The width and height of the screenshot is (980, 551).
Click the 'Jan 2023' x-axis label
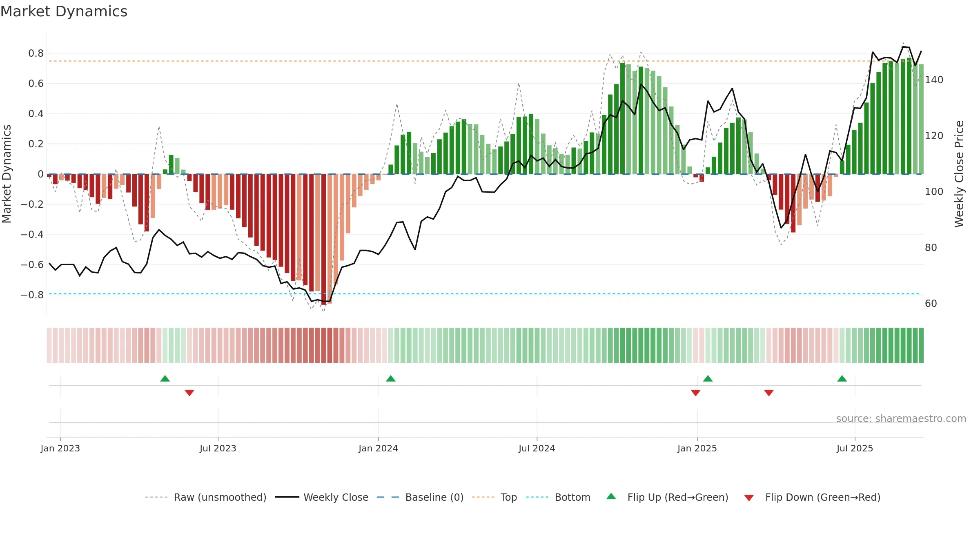click(x=60, y=448)
